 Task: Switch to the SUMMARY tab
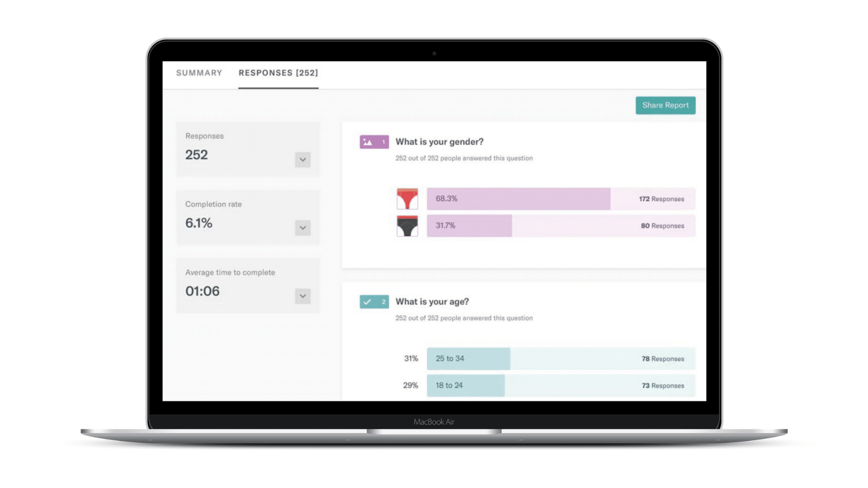click(198, 73)
